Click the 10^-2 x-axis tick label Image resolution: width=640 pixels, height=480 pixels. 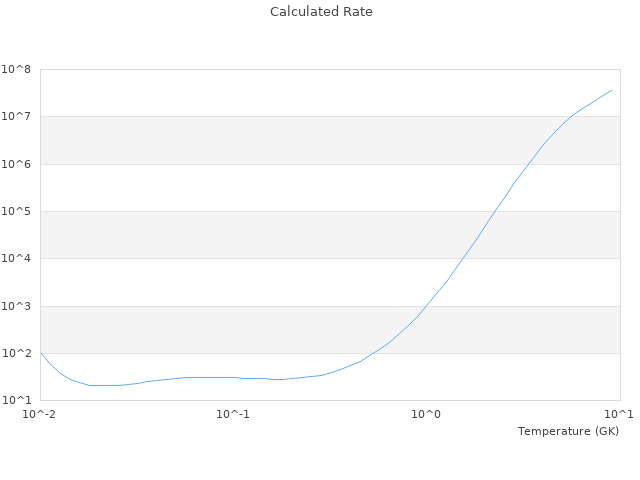40,414
